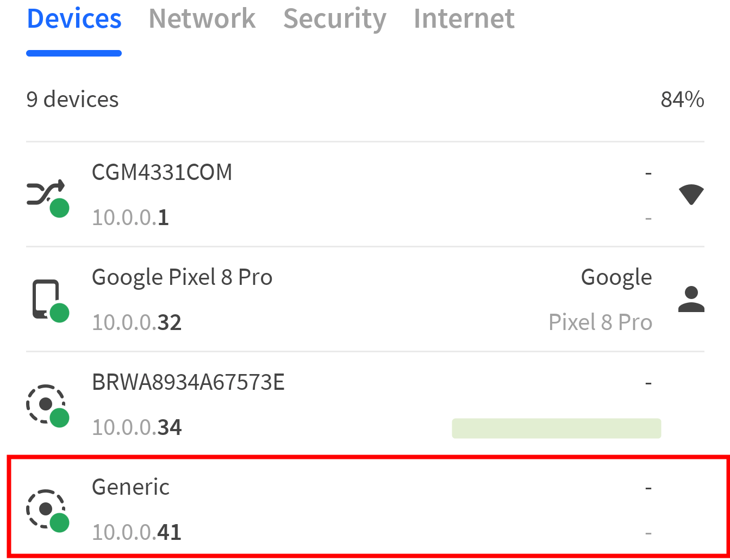The image size is (730, 560).
Task: Select the Devices tab
Action: pyautogui.click(x=74, y=18)
